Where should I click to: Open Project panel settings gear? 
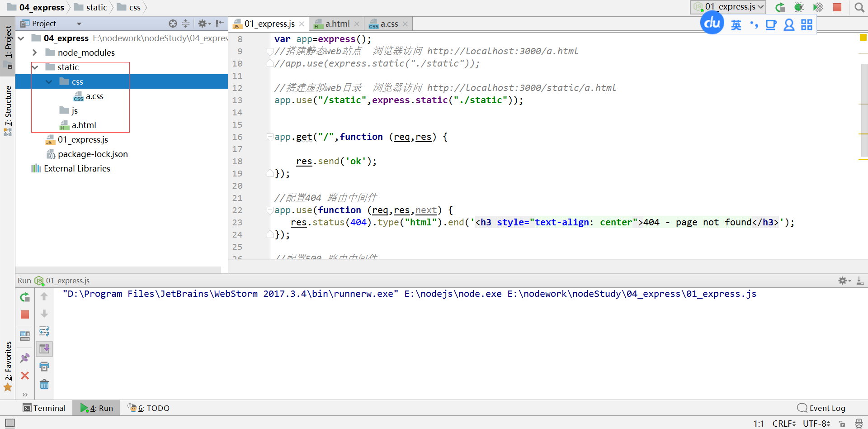click(203, 24)
